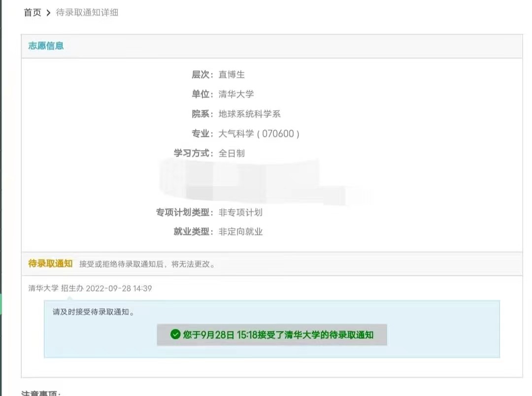The width and height of the screenshot is (532, 396).
Task: Select the 志愿信息 section header
Action: [46, 46]
